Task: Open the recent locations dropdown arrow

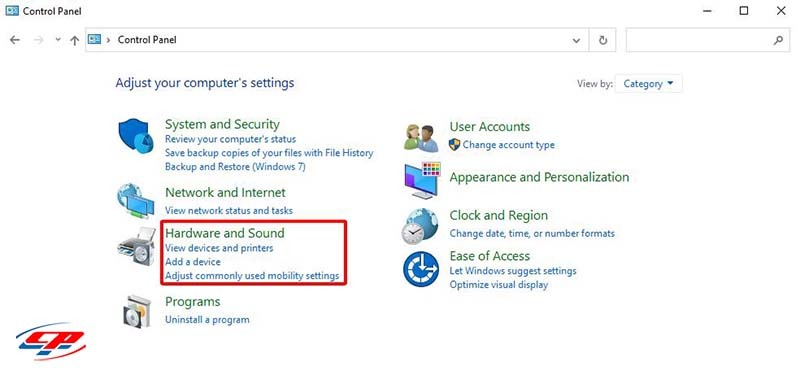Action: click(x=58, y=40)
